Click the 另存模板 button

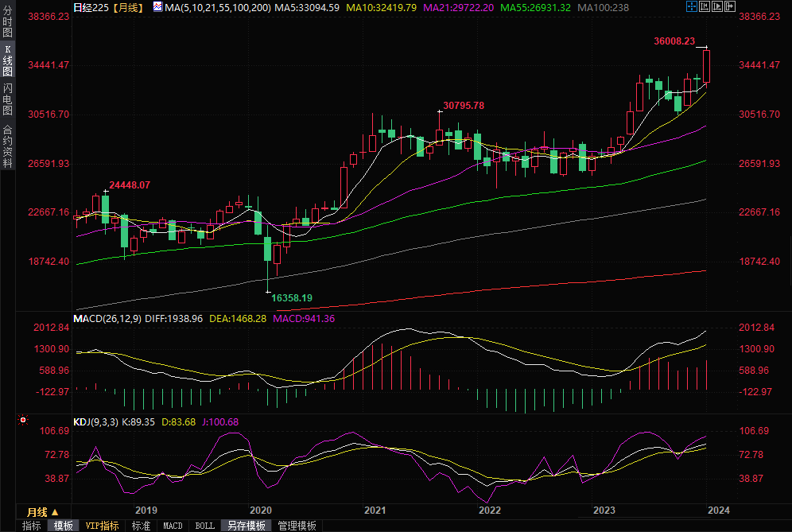click(x=246, y=526)
